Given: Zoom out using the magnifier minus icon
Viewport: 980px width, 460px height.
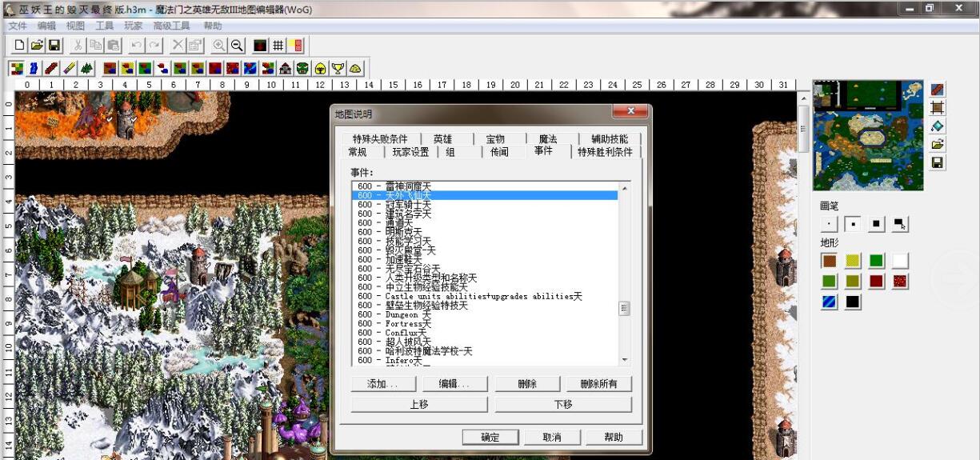Looking at the screenshot, I should 237,46.
